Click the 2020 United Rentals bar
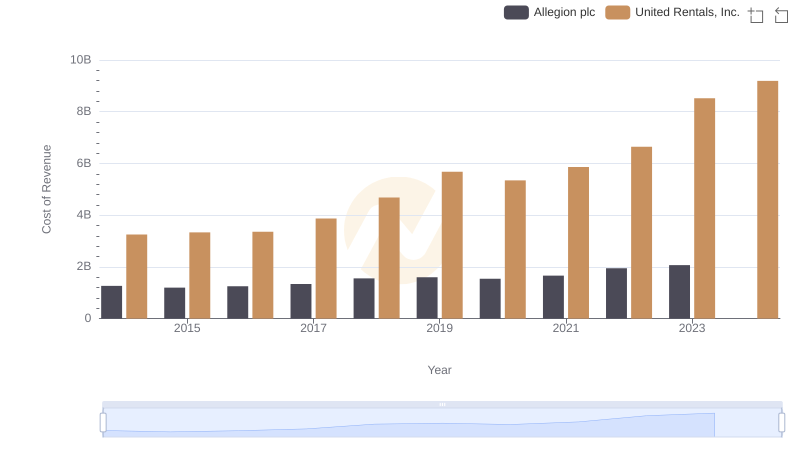This screenshot has width=800, height=461. click(x=515, y=249)
